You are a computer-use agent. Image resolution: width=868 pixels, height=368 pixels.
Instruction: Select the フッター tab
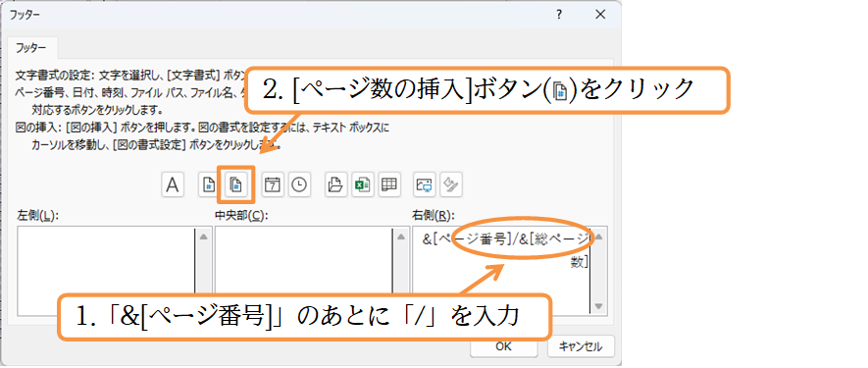[31, 48]
